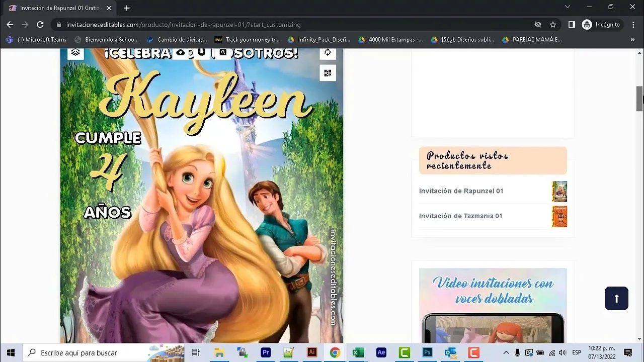This screenshot has height=362, width=644.
Task: Close the Invitación de Rapunzel tab
Action: pyautogui.click(x=109, y=8)
